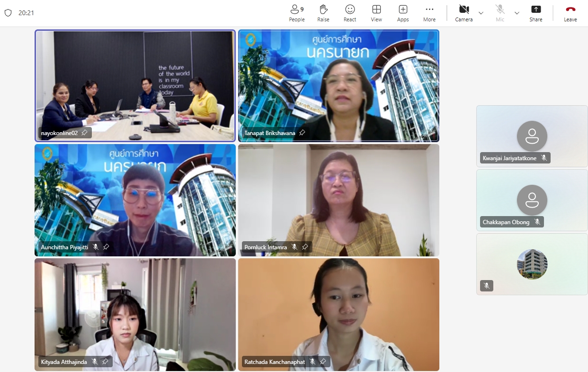
Task: Unpin the nayokonline02 video tile
Action: (84, 133)
